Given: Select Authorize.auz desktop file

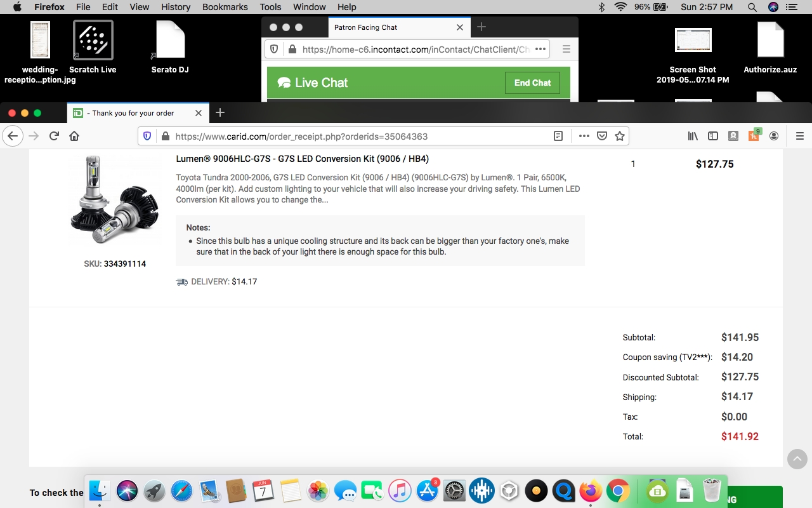Looking at the screenshot, I should (x=770, y=46).
